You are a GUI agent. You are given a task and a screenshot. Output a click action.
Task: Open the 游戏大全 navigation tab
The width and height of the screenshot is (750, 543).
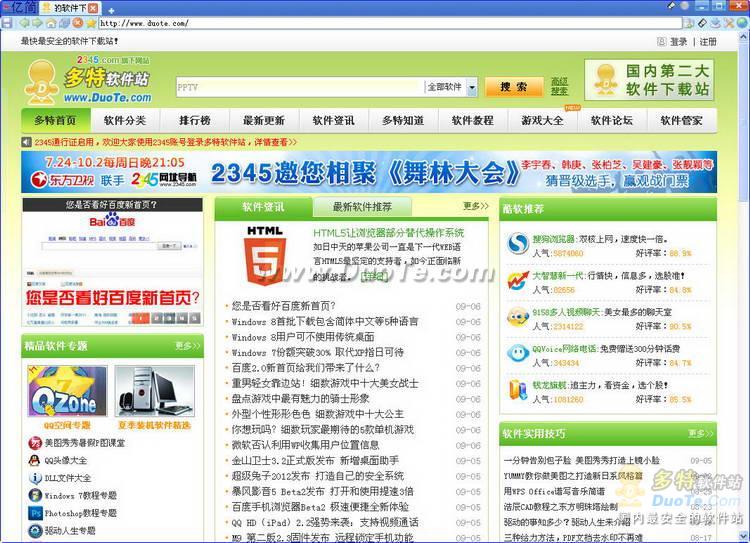(542, 120)
